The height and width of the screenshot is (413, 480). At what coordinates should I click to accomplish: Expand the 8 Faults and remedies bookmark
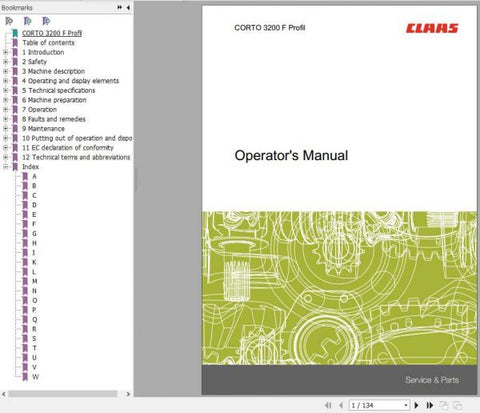[5, 119]
